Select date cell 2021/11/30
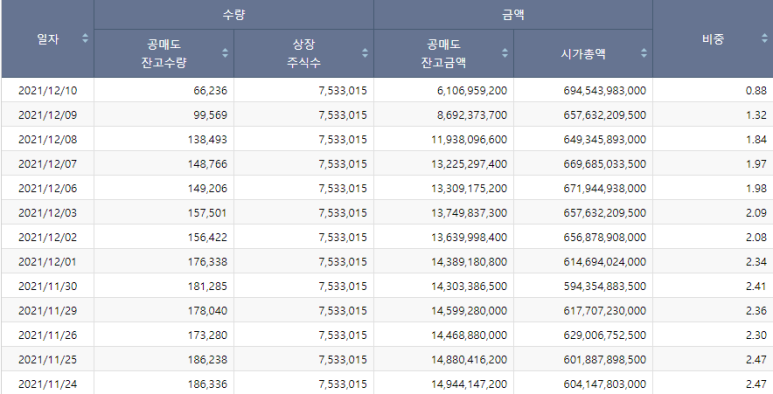The height and width of the screenshot is (394, 773). click(x=48, y=286)
